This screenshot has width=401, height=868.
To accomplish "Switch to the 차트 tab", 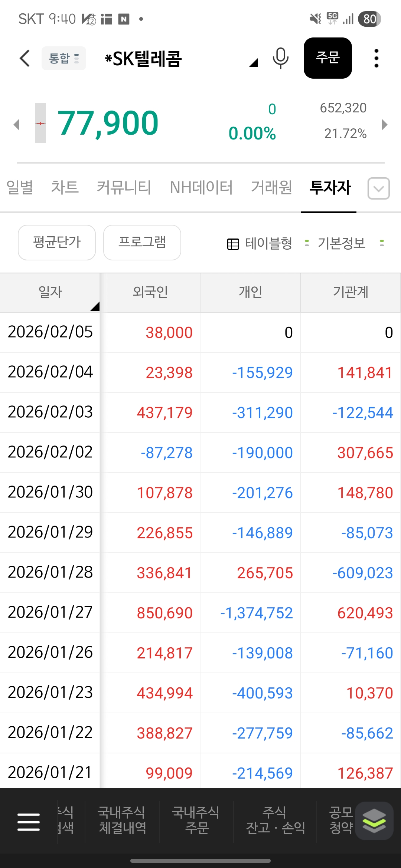I will [65, 187].
